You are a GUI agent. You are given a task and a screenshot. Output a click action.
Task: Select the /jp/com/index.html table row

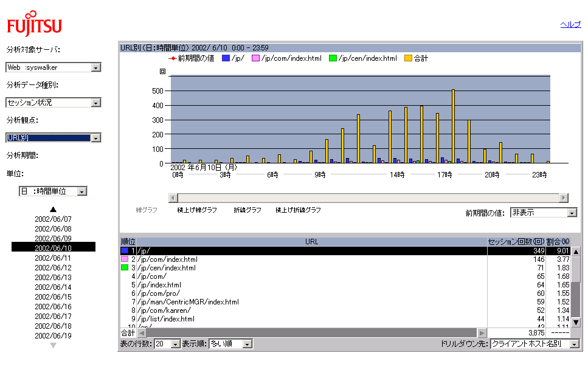coord(345,259)
